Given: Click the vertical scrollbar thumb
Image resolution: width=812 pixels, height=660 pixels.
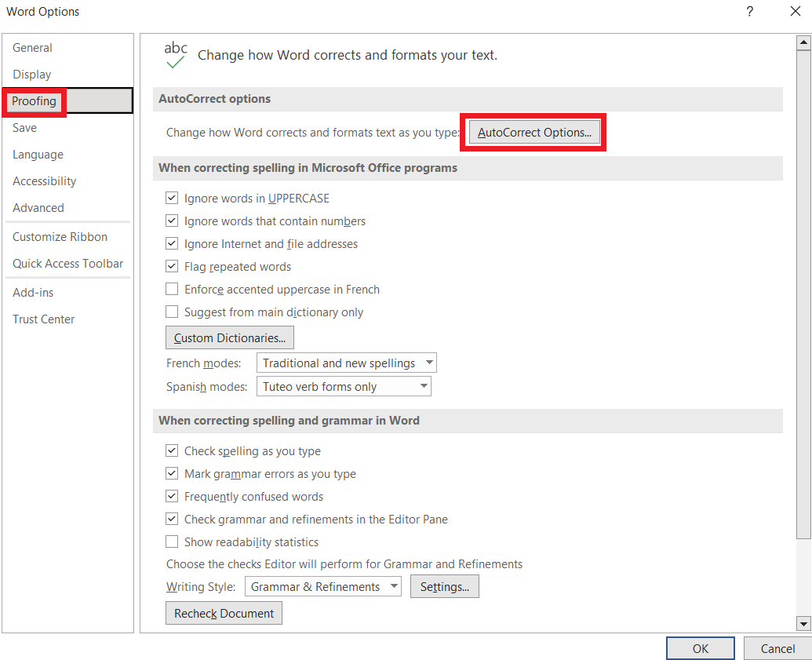Looking at the screenshot, I should tap(803, 295).
